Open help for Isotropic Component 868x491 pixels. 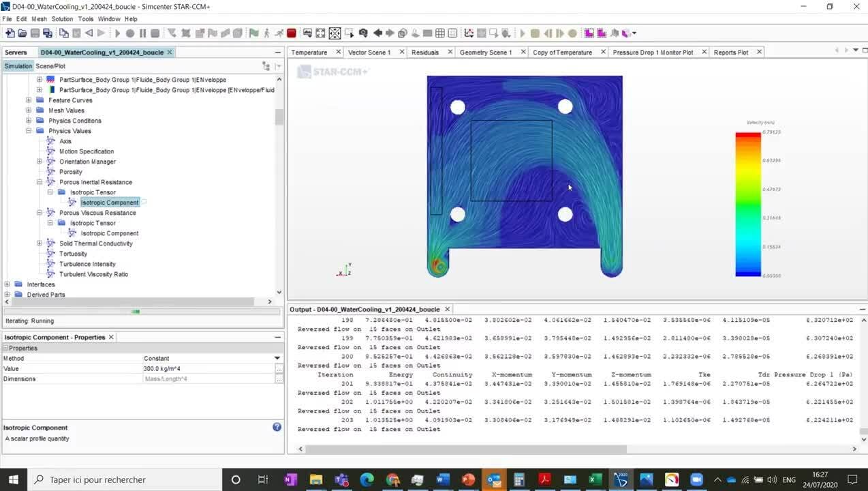pyautogui.click(x=277, y=427)
